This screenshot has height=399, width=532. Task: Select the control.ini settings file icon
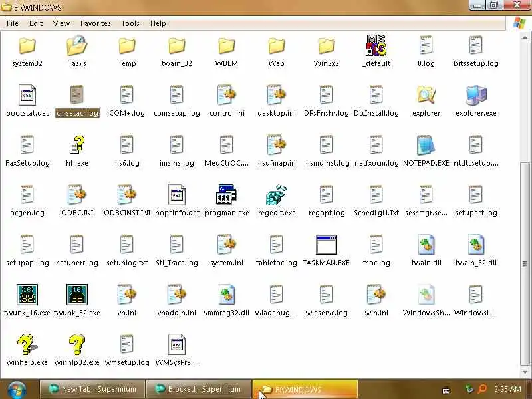[227, 95]
